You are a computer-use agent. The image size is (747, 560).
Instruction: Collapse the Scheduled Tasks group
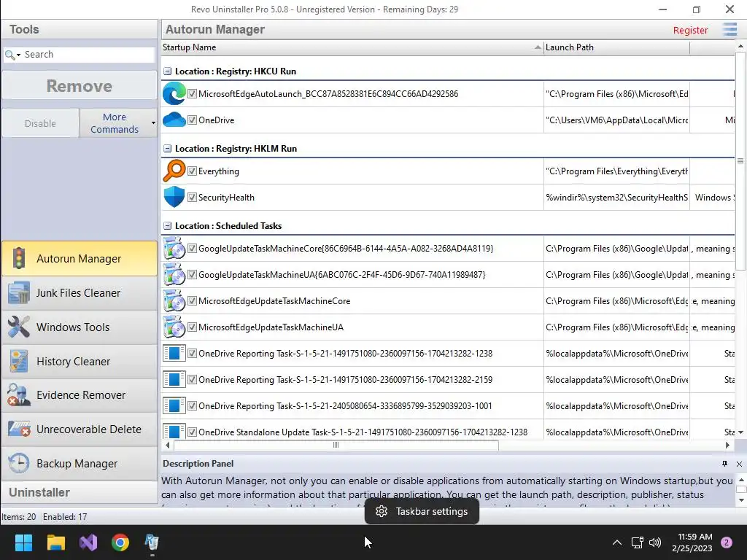coord(167,226)
